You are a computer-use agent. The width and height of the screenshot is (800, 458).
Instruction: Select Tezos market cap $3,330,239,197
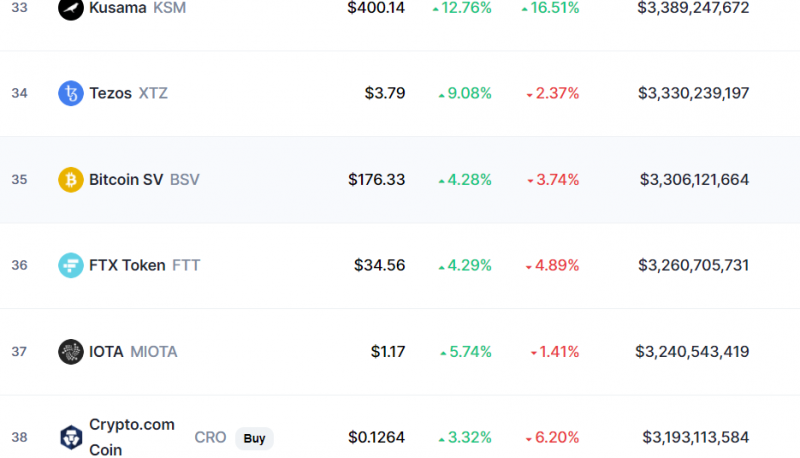pos(693,93)
